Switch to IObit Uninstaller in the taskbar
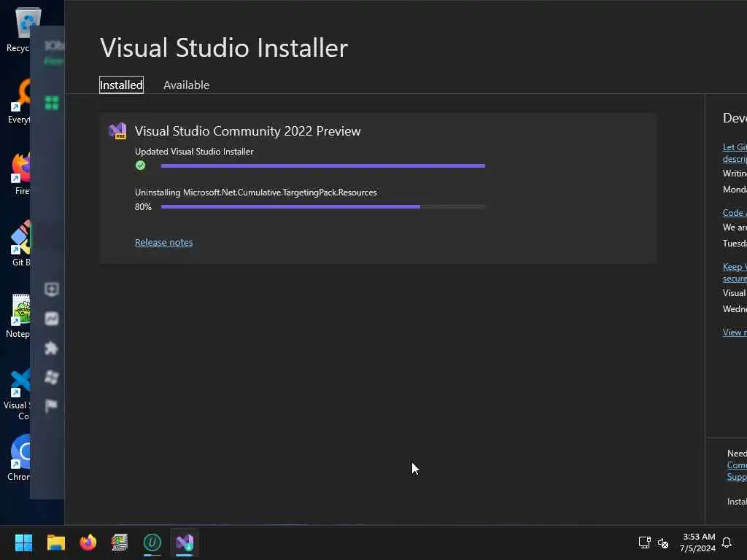Screen dimensions: 747x560 (x=152, y=542)
